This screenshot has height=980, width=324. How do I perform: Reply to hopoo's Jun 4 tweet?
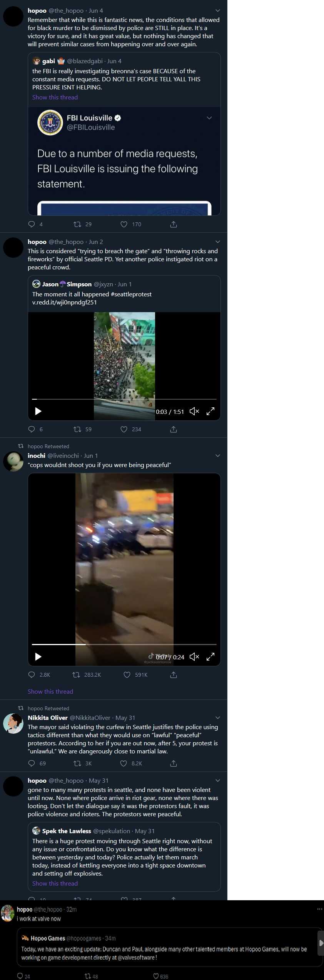(32, 224)
